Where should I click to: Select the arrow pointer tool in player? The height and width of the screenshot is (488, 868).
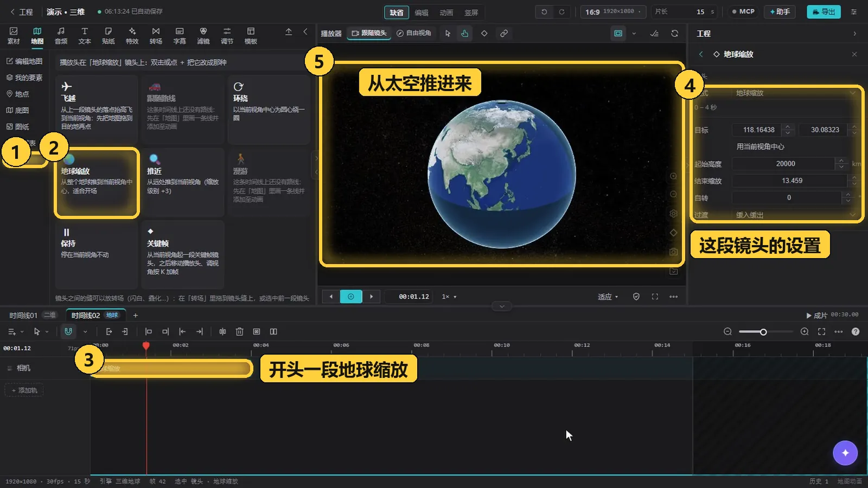point(448,33)
